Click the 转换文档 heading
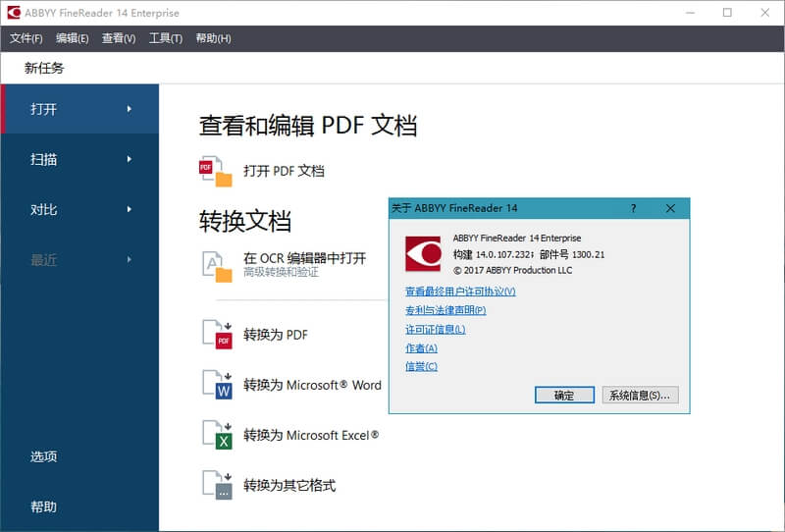The height and width of the screenshot is (532, 785). pyautogui.click(x=244, y=221)
